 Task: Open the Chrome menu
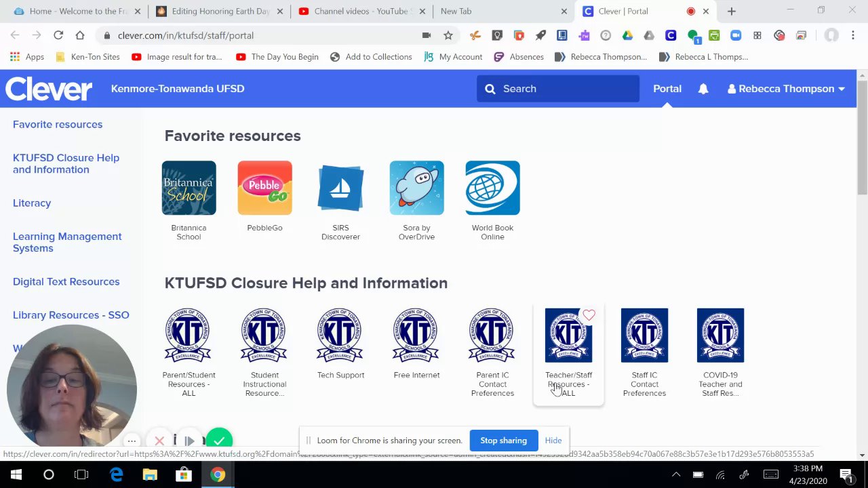(853, 35)
